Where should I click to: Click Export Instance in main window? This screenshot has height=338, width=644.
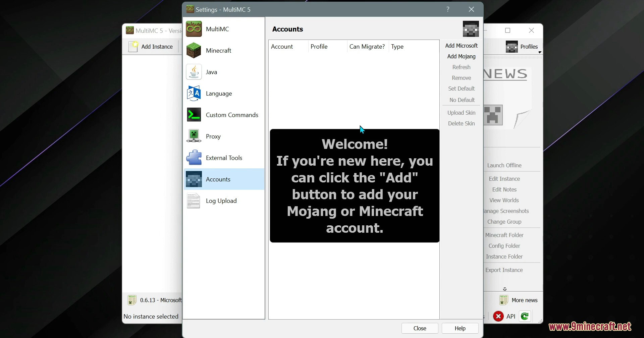tap(504, 270)
